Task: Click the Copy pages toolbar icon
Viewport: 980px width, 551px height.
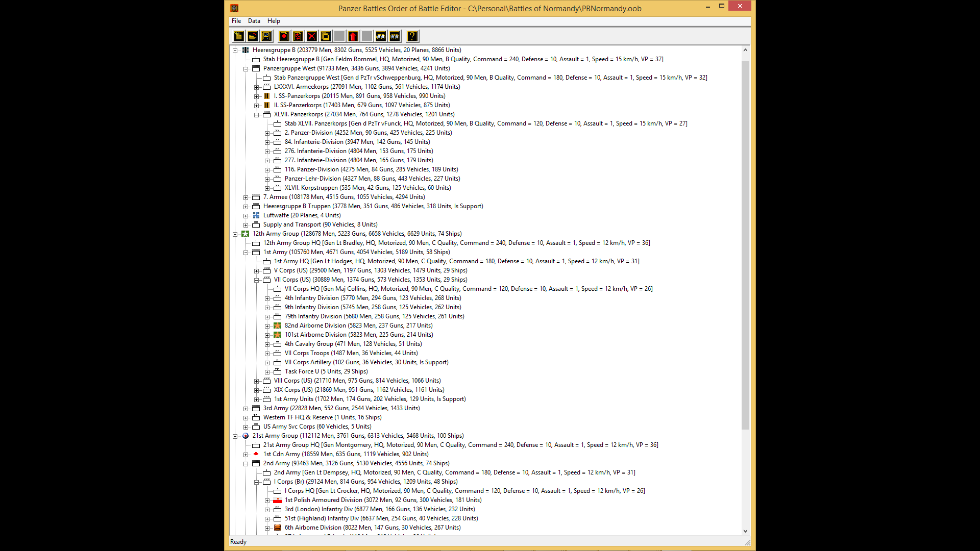Action: (326, 36)
